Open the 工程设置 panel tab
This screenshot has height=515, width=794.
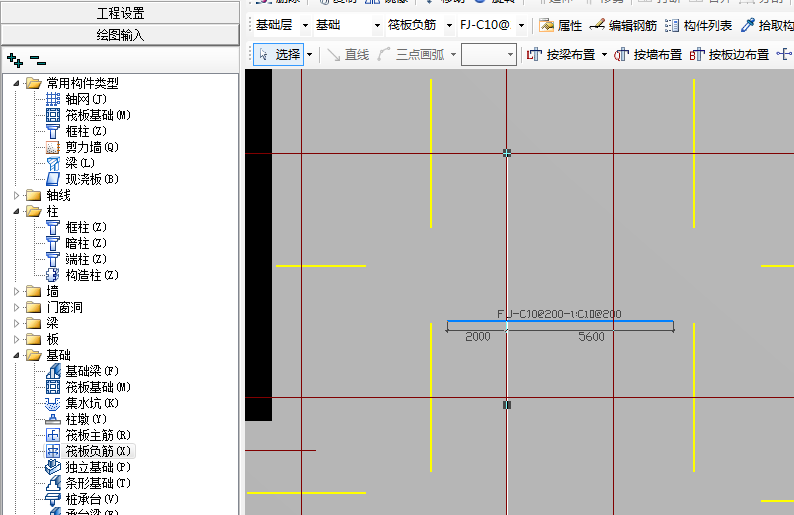pos(120,13)
